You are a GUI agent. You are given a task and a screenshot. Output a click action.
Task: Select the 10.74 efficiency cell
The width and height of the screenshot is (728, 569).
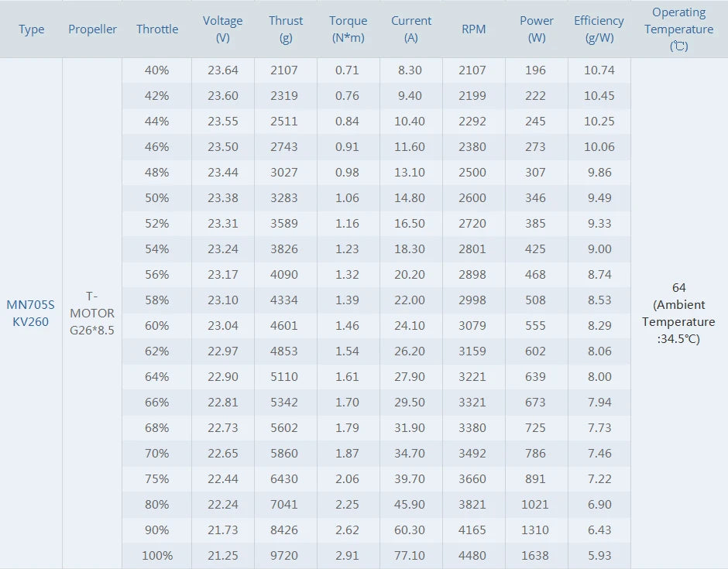coord(599,70)
